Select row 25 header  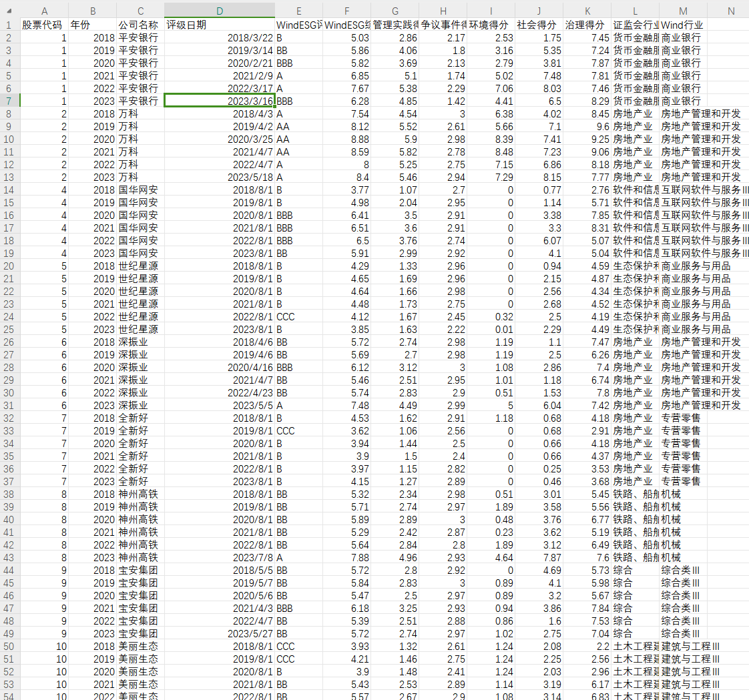point(9,330)
